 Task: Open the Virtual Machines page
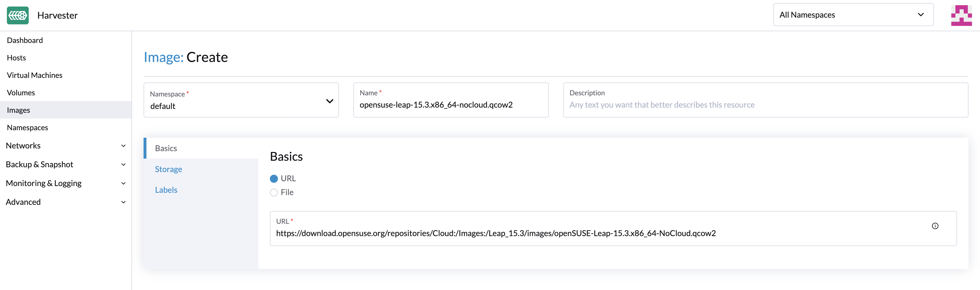coord(34,75)
